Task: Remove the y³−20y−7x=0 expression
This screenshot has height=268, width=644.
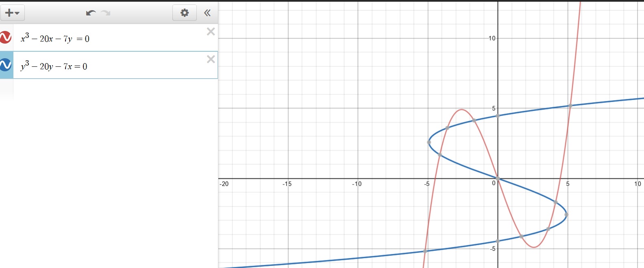Action: [211, 59]
